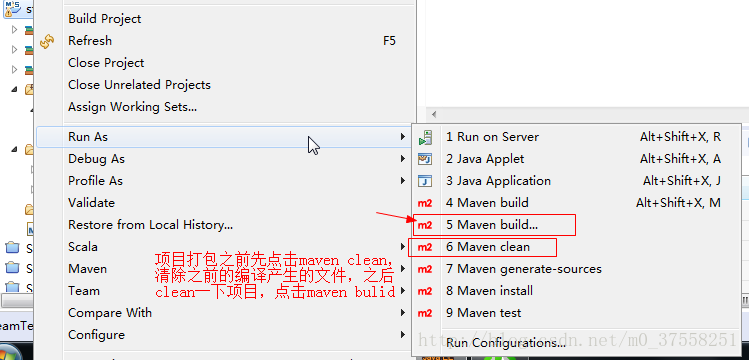Expand the Debug As submenu arrow
749x360 pixels.
click(x=403, y=159)
